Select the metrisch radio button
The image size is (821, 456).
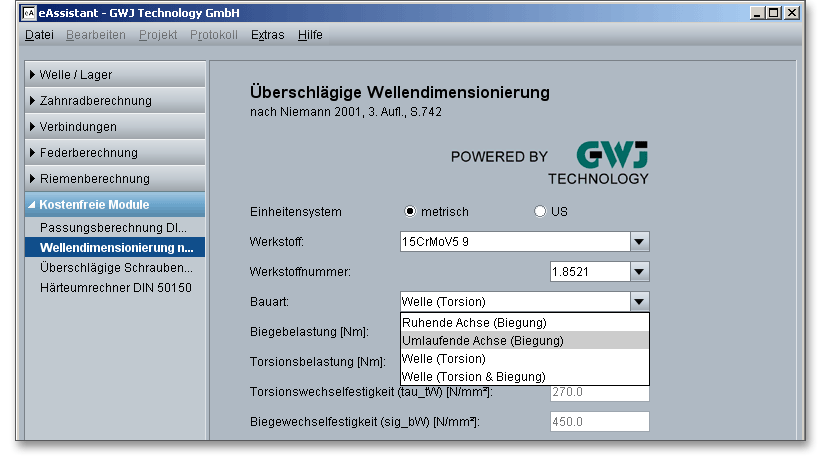click(410, 212)
